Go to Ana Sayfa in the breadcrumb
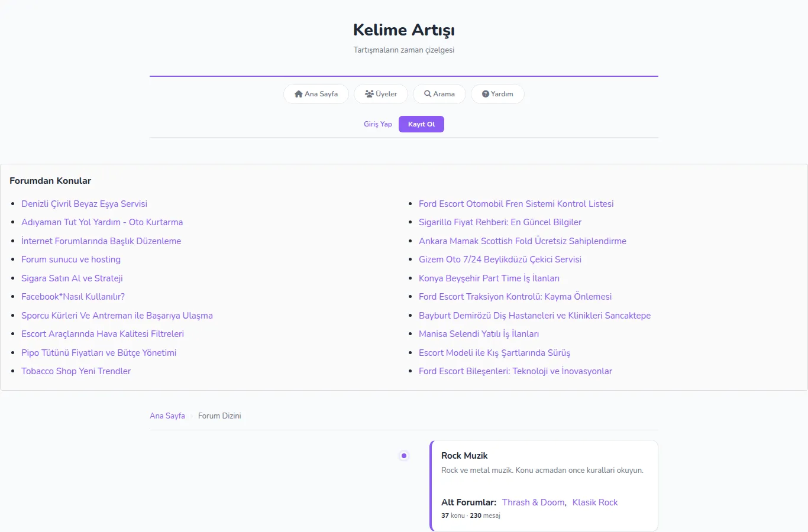 point(167,416)
